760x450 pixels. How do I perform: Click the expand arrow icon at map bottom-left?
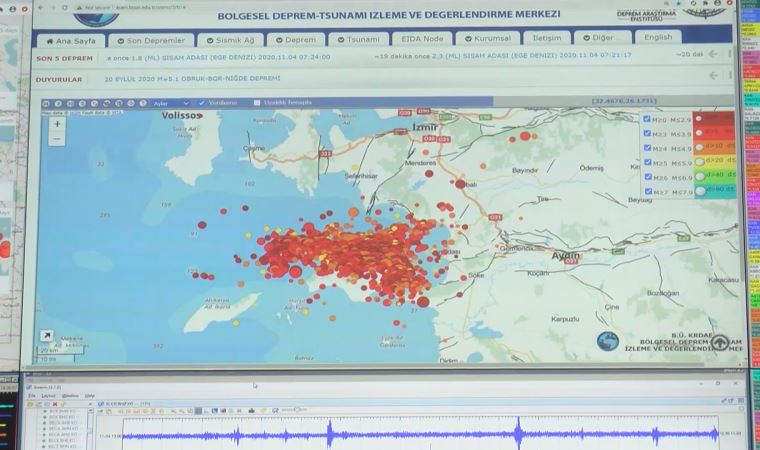[x=46, y=337]
